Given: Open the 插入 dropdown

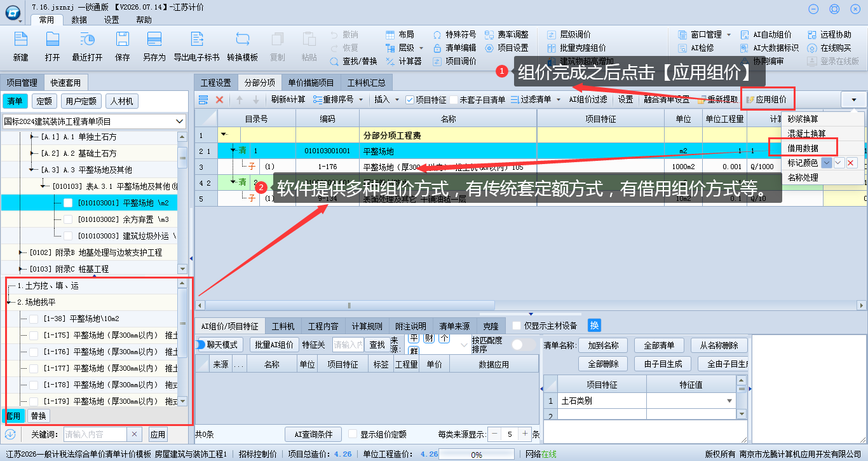Looking at the screenshot, I should 387,100.
